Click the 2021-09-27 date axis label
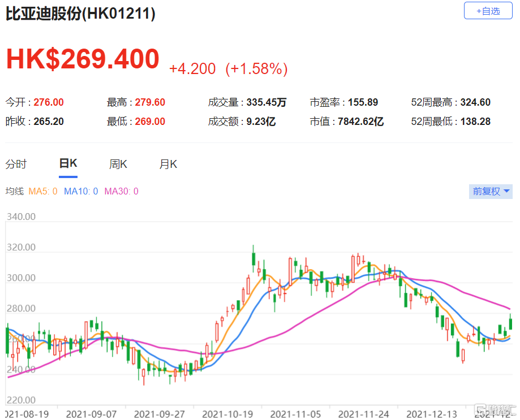Screen dimensions: 520x420 coord(160,414)
